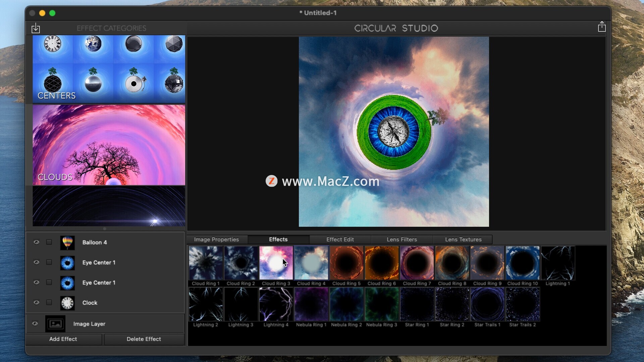Click the import image icon
The image size is (644, 362).
pos(36,28)
